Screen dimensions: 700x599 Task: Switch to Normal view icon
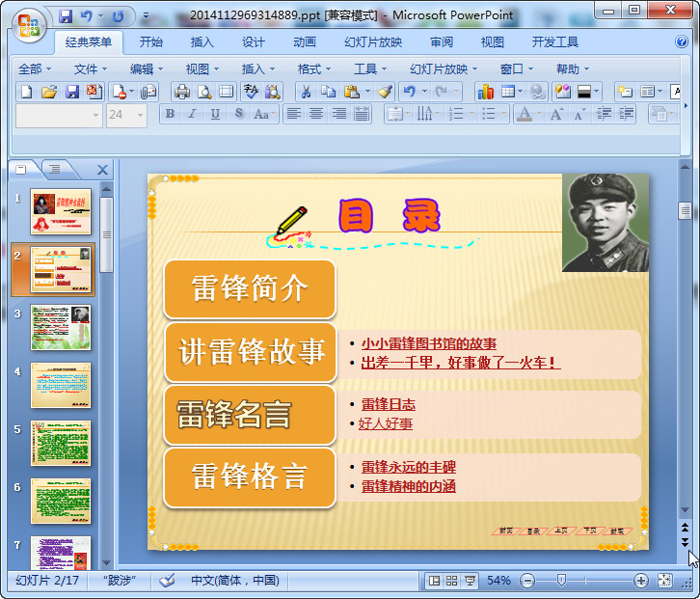tap(434, 581)
